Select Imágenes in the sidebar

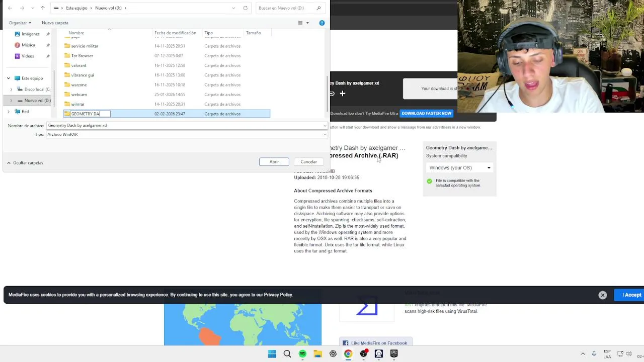31,34
